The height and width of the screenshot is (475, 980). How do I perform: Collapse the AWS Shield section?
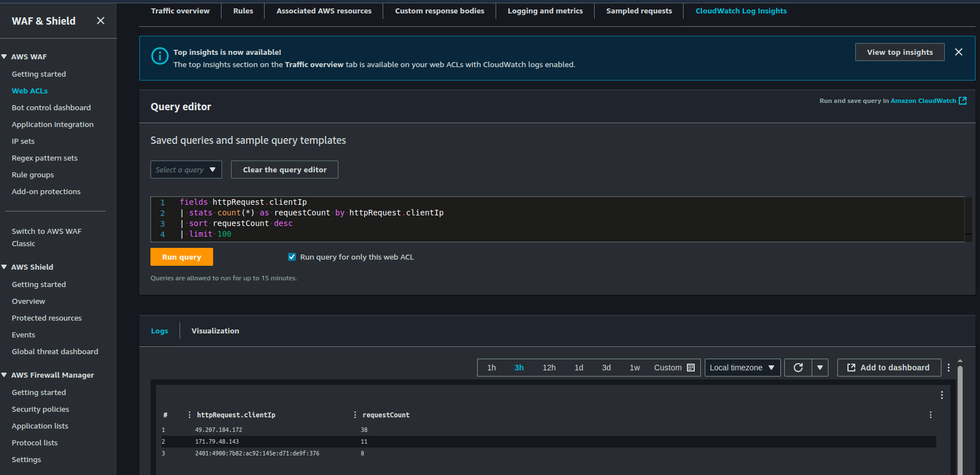[x=4, y=267]
